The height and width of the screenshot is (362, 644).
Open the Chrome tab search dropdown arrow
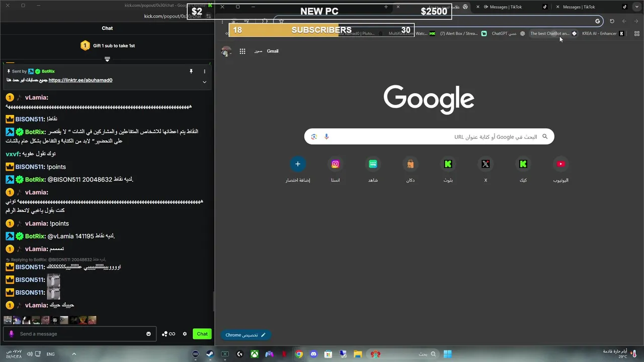tap(638, 7)
